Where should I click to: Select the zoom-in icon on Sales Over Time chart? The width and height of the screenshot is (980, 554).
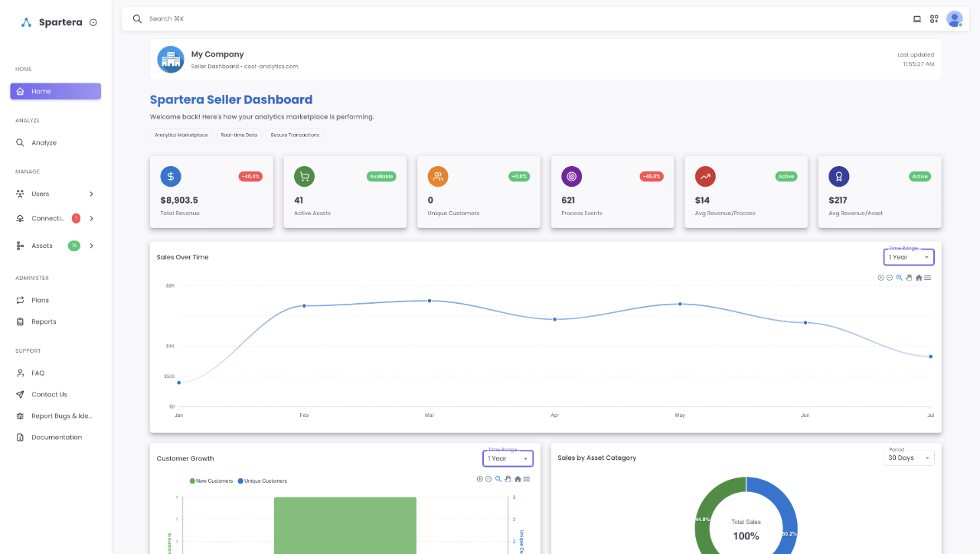[x=881, y=277]
